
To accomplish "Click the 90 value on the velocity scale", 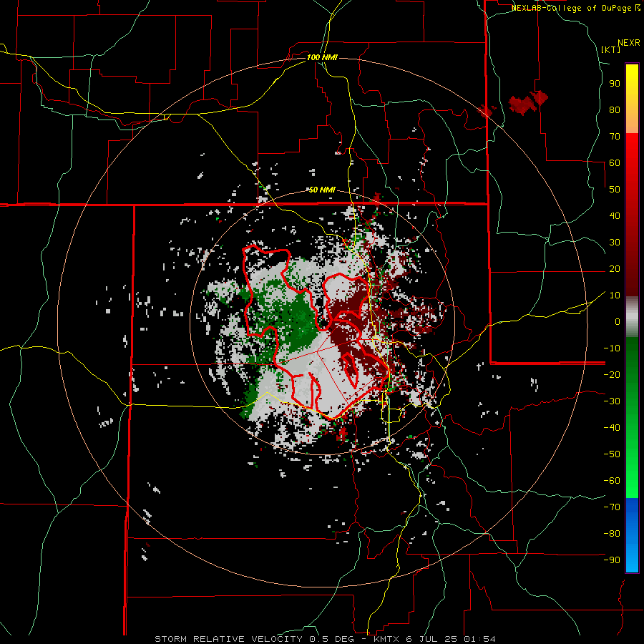I will (x=615, y=84).
